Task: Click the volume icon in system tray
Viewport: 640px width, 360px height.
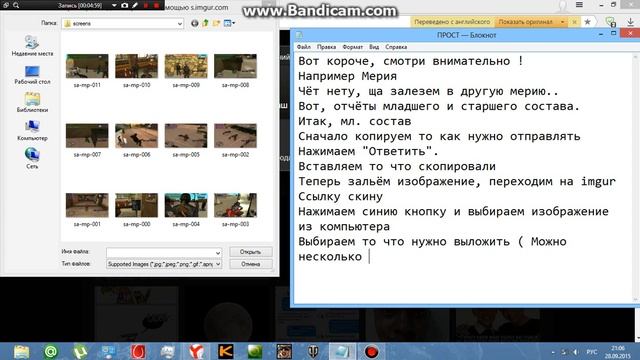Action: tap(576, 352)
